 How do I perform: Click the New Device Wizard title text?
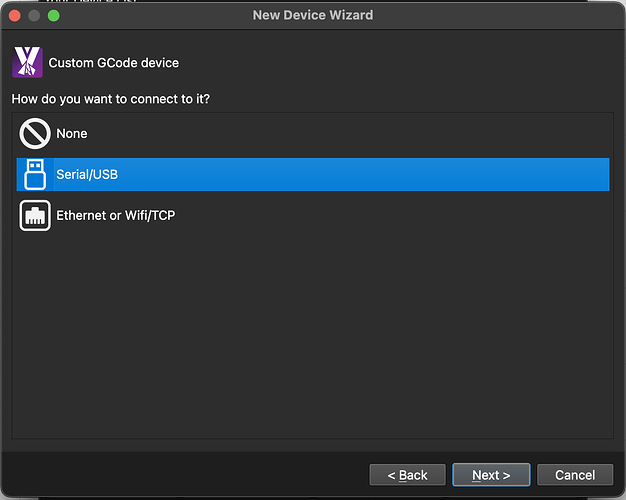(313, 16)
